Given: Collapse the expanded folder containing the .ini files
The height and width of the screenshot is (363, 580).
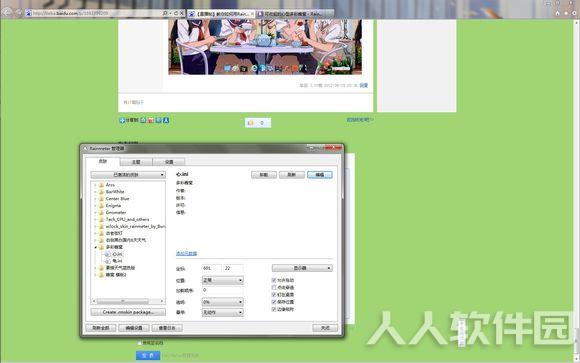Looking at the screenshot, I should coord(95,247).
